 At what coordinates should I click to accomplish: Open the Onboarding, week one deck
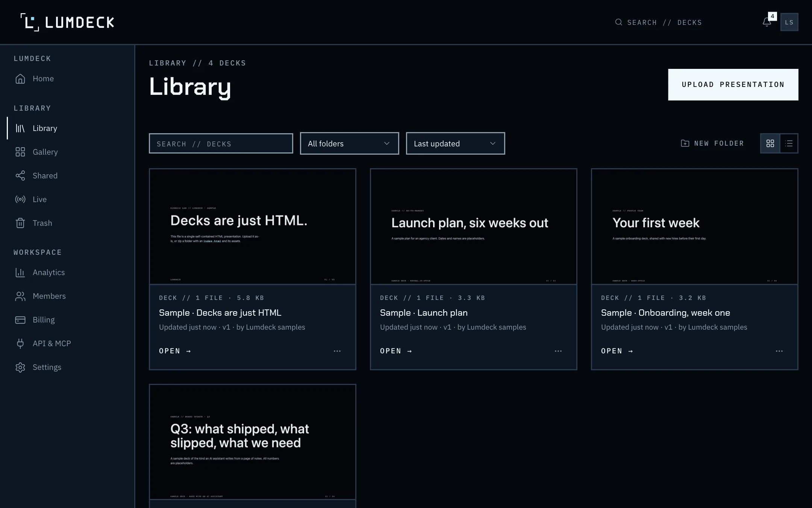pos(617,351)
